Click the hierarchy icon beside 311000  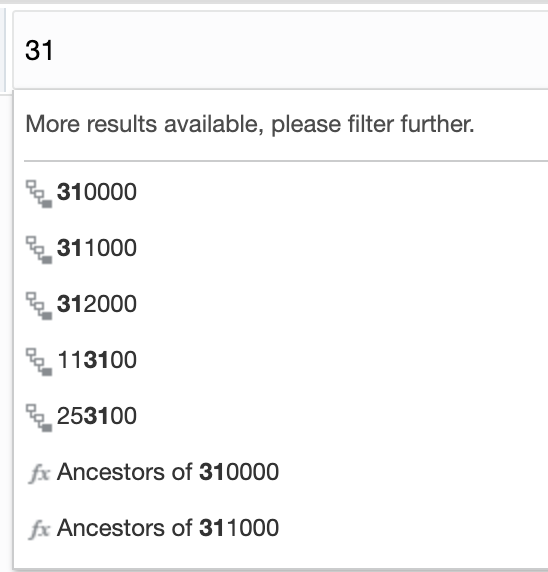tap(39, 250)
